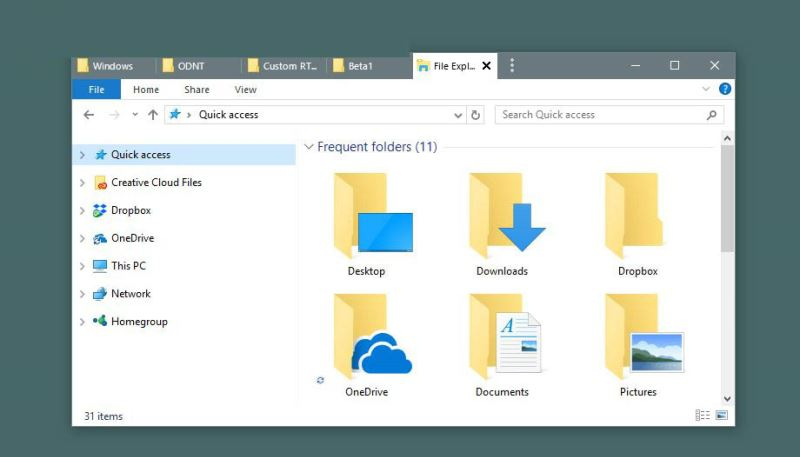Go up one folder level arrow
Image resolution: width=800 pixels, height=475 pixels.
[x=152, y=115]
